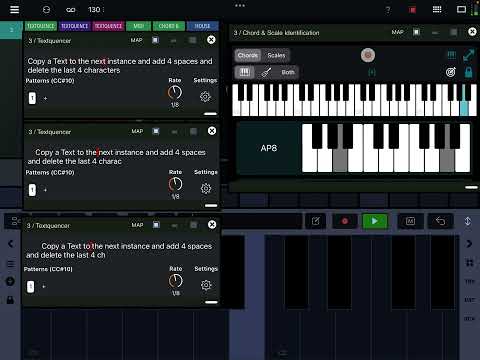This screenshot has width=480, height=360.
Task: Click MAP in the middle Textquencer window
Action: pos(137,131)
